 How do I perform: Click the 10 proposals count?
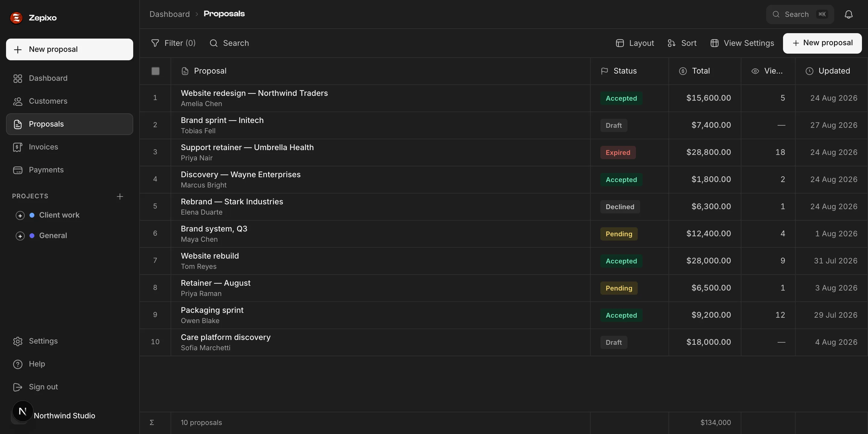(201, 423)
